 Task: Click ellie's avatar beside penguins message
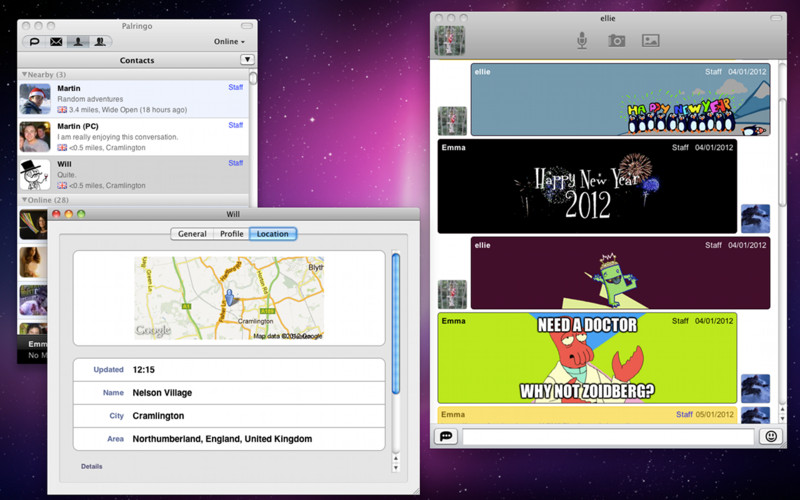(452, 121)
